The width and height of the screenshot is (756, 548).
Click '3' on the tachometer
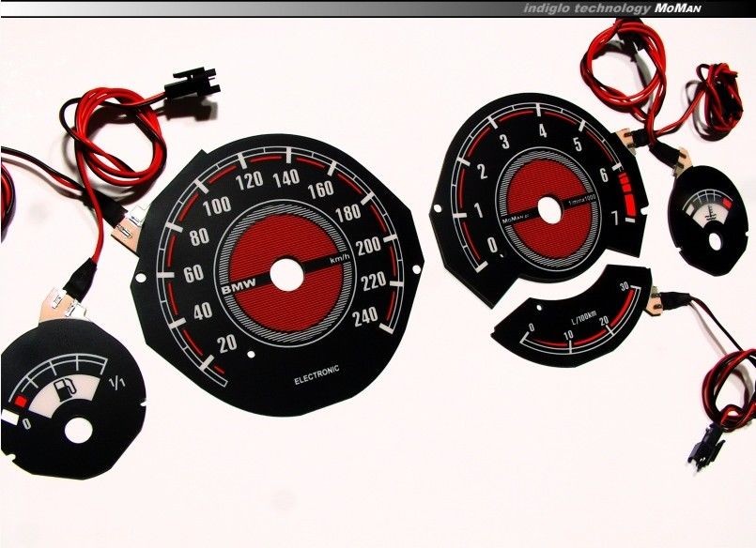tap(504, 142)
